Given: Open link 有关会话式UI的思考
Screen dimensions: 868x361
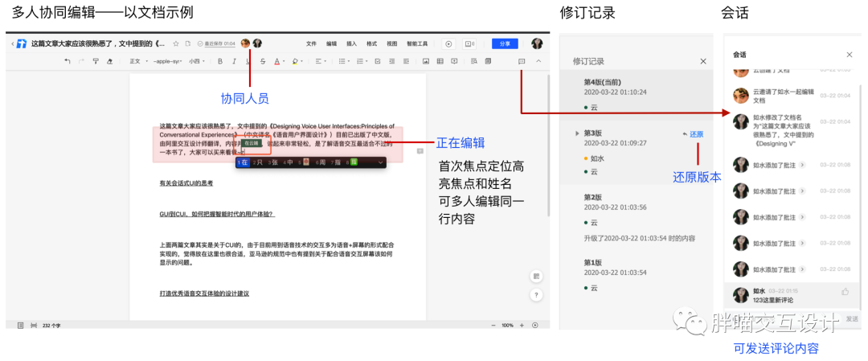Looking at the screenshot, I should pos(186,183).
